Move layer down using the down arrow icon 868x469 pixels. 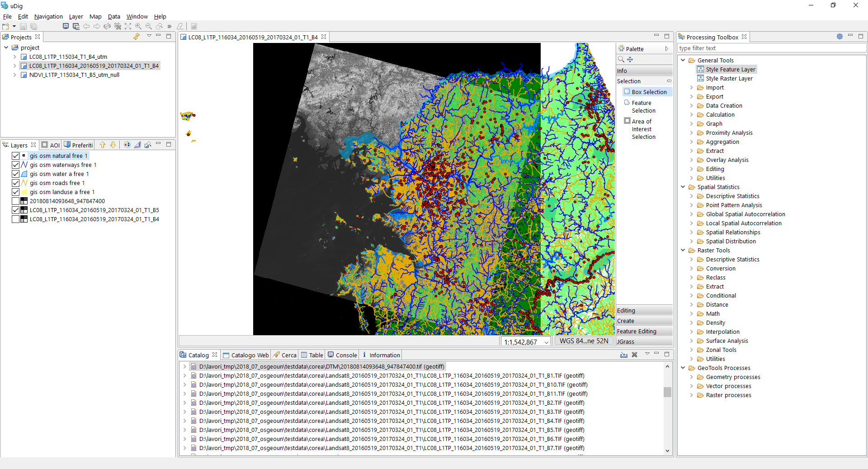click(x=113, y=145)
